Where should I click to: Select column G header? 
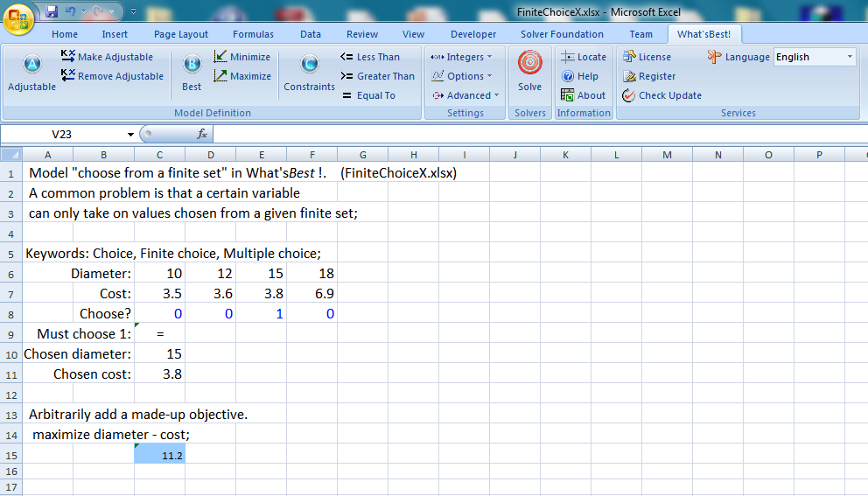362,155
